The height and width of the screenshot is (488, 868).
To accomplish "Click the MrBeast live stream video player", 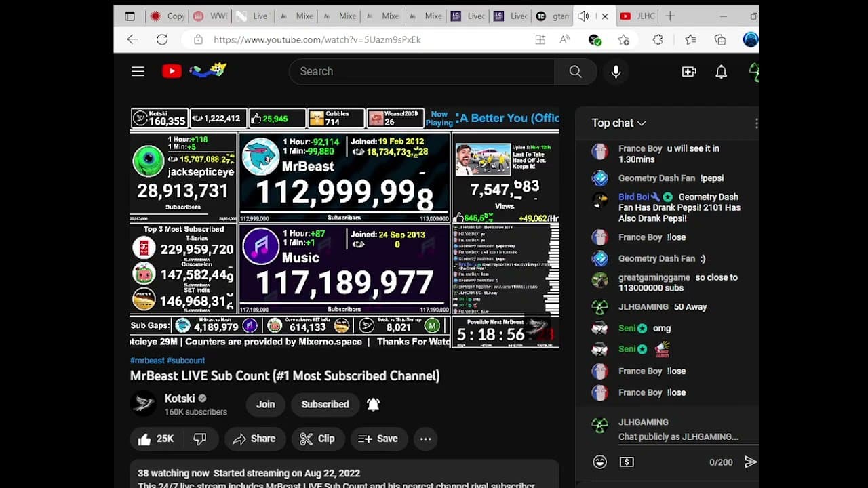I will point(344,228).
